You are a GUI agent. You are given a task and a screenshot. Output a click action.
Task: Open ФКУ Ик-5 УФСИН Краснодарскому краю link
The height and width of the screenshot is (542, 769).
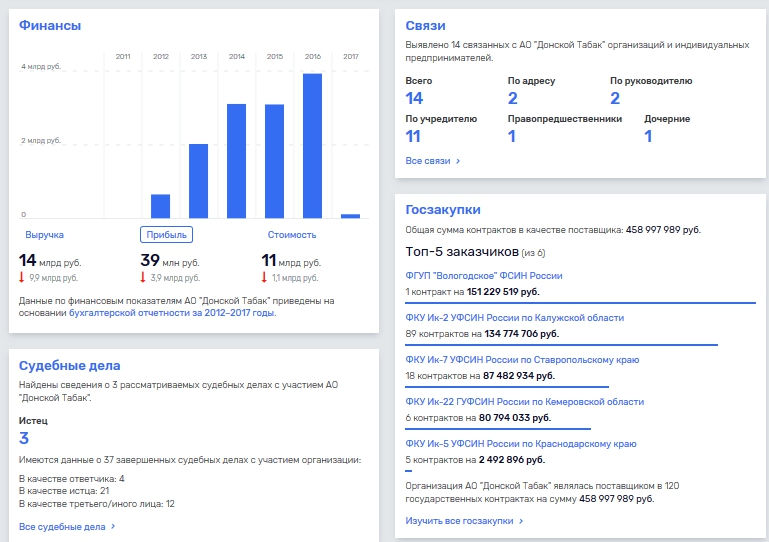coord(521,444)
